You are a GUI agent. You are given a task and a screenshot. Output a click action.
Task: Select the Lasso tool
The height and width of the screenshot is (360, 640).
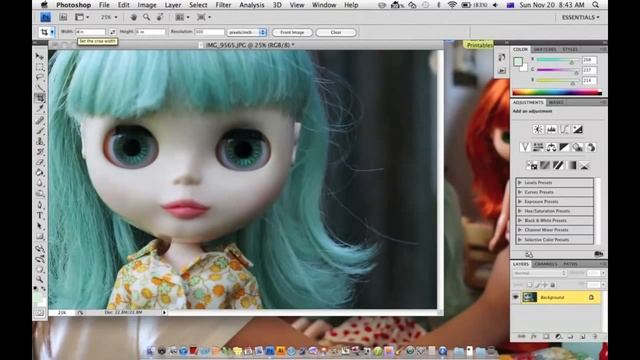40,77
